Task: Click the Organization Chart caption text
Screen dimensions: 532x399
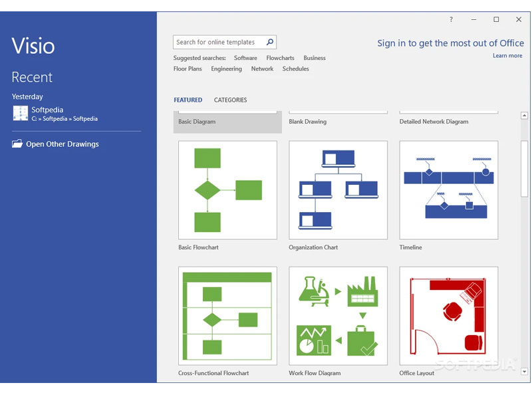Action: pyautogui.click(x=313, y=247)
